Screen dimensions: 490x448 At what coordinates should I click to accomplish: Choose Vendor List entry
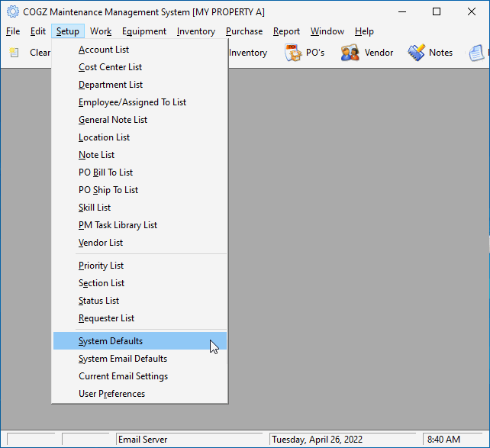pyautogui.click(x=140, y=243)
